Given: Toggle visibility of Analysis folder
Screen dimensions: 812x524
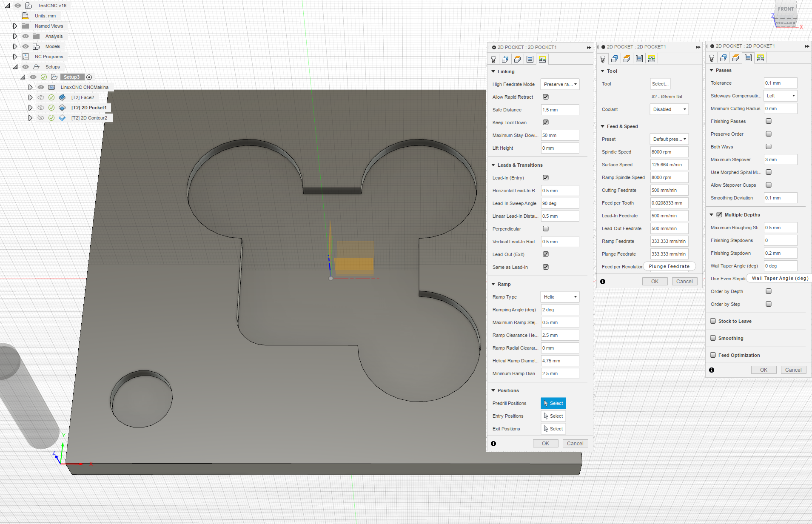Looking at the screenshot, I should 26,36.
